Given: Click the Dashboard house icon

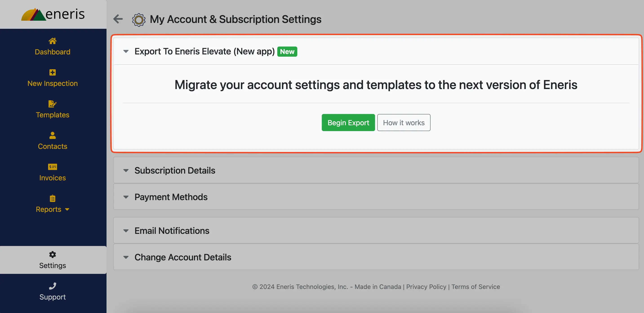Looking at the screenshot, I should (x=53, y=40).
